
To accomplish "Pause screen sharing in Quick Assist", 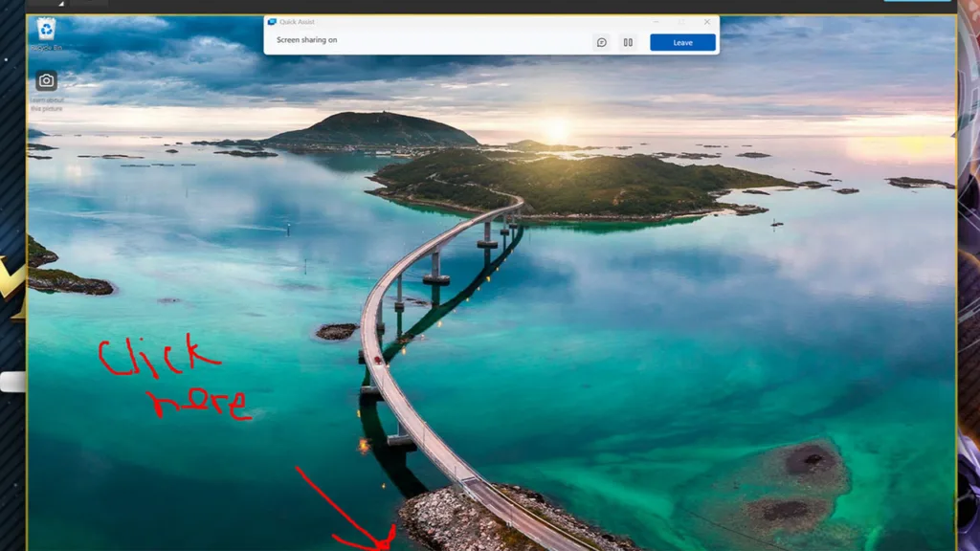I will 628,42.
